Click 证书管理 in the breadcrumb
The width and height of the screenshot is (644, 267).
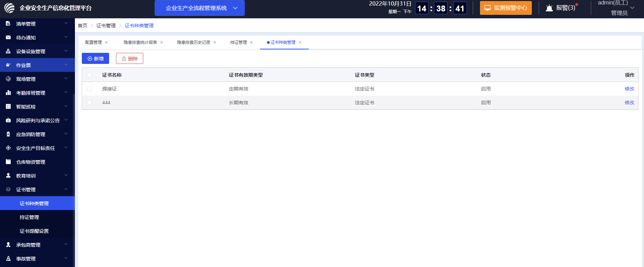tap(106, 26)
